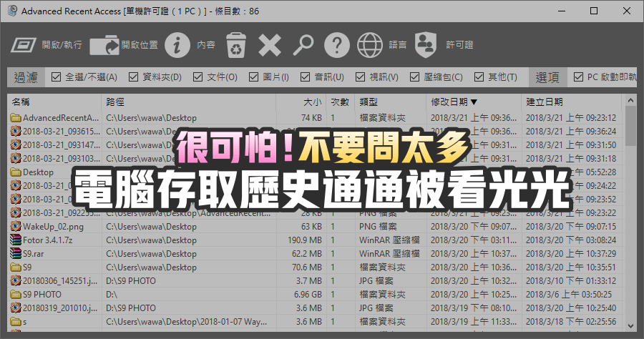Click the recycle bin delete icon
Screen dimensions: 644x339
tap(235, 45)
